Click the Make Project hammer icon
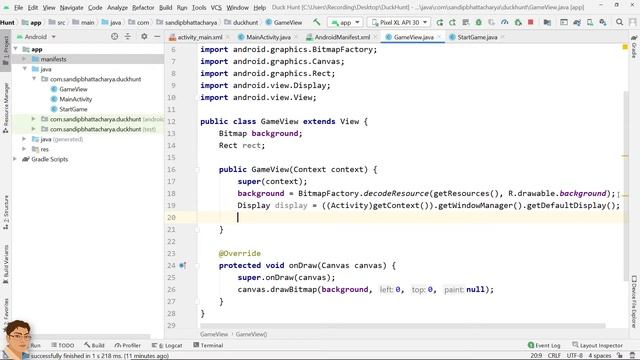The width and height of the screenshot is (640, 360). (x=317, y=22)
